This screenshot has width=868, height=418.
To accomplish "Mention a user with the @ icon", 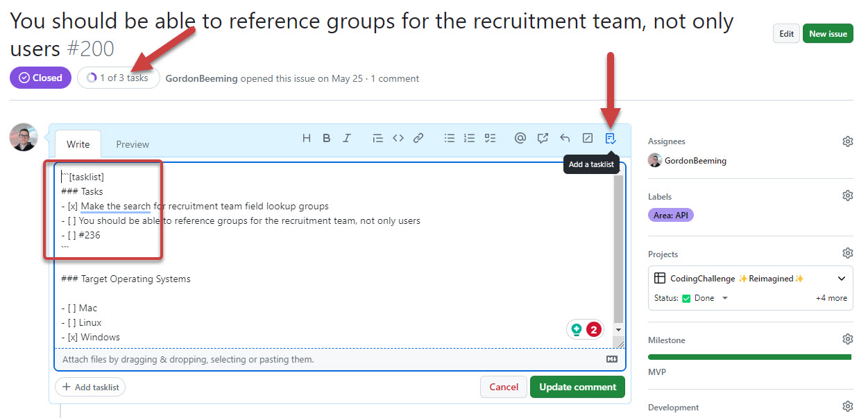I will [x=520, y=138].
